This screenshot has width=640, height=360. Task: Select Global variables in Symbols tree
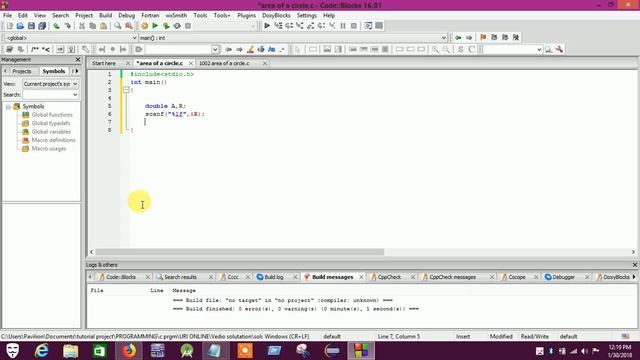click(x=51, y=132)
